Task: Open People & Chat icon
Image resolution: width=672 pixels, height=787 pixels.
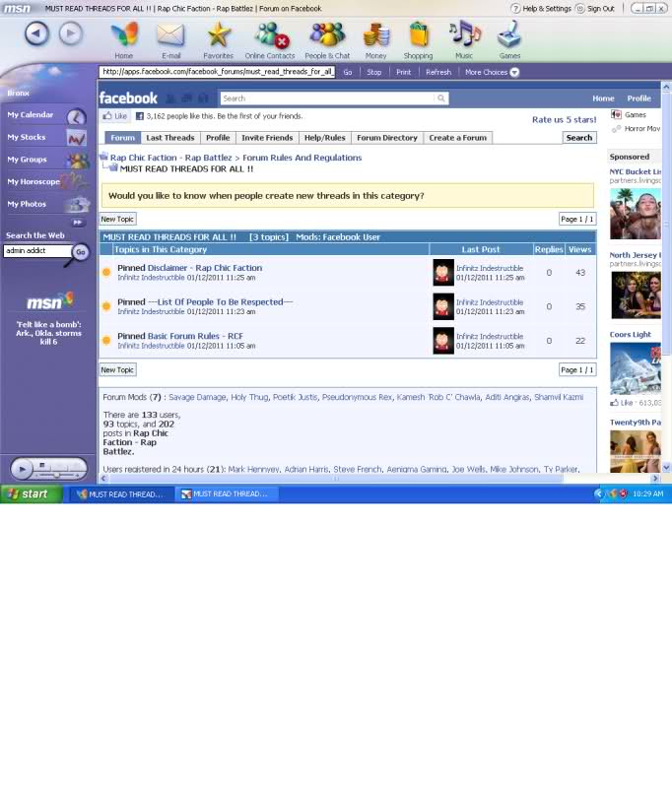Action: 327,34
